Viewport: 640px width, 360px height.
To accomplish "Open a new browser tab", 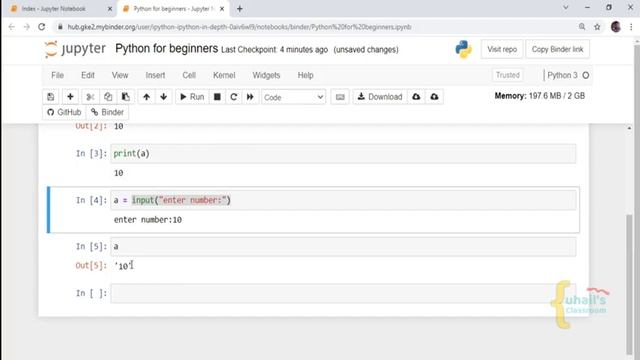I will click(x=240, y=9).
